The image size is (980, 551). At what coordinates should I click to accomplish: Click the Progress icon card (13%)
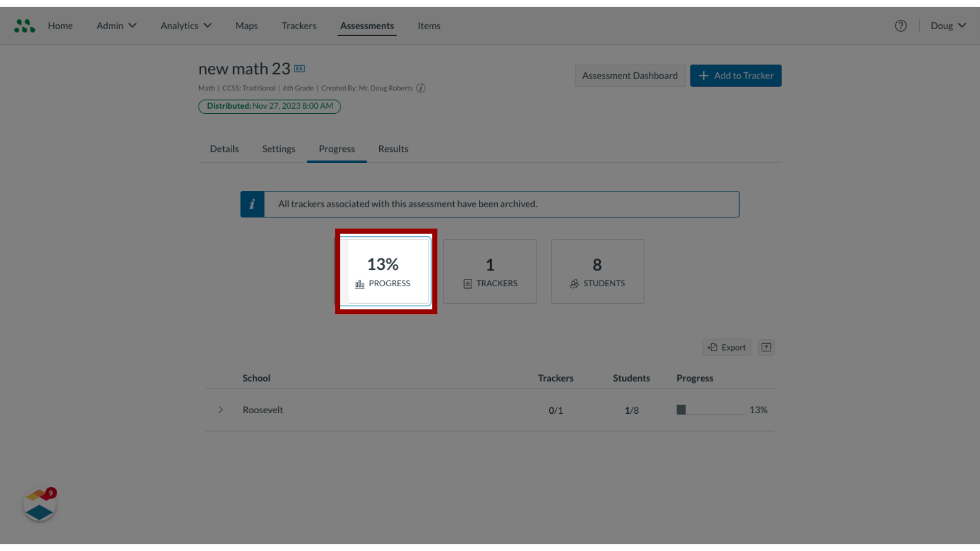(382, 271)
